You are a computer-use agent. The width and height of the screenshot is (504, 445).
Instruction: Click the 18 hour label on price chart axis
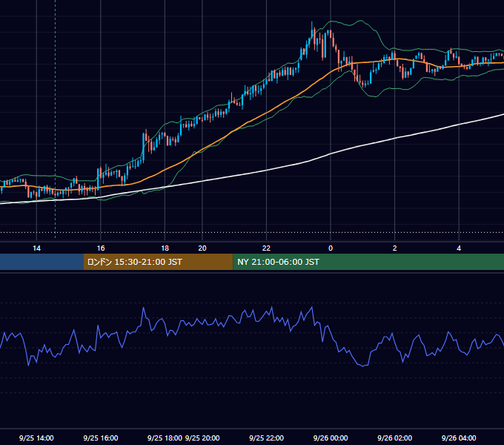(x=165, y=248)
